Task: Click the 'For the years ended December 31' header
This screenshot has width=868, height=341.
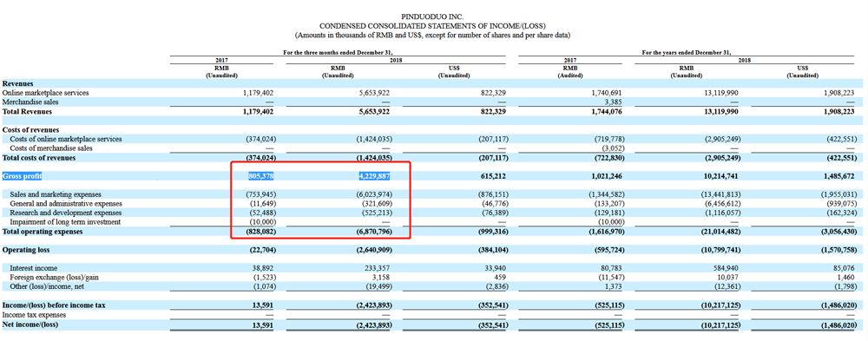Action: [x=687, y=53]
